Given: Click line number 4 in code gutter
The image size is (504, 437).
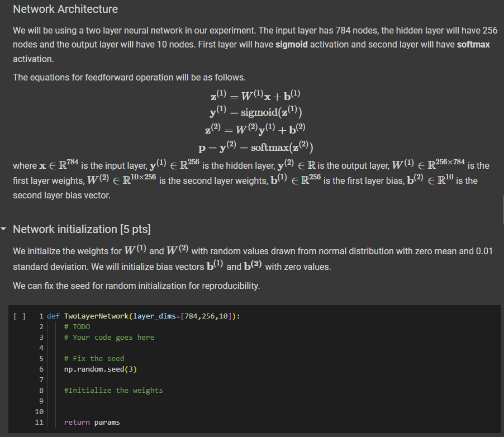Looking at the screenshot, I should 41,348.
